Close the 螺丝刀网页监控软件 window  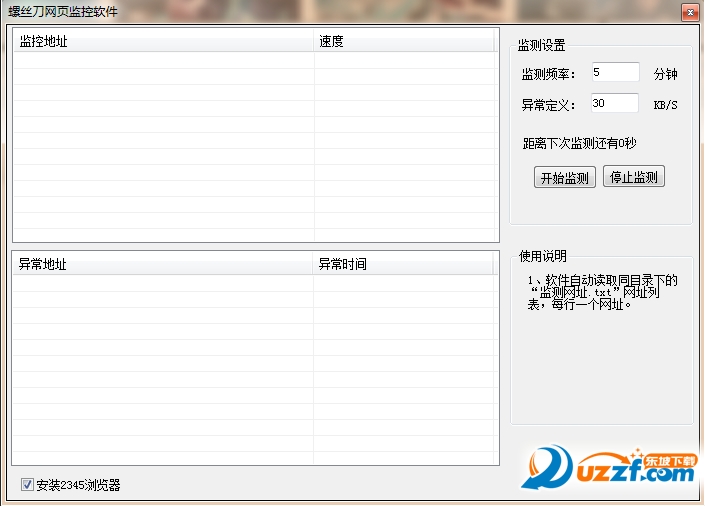690,13
